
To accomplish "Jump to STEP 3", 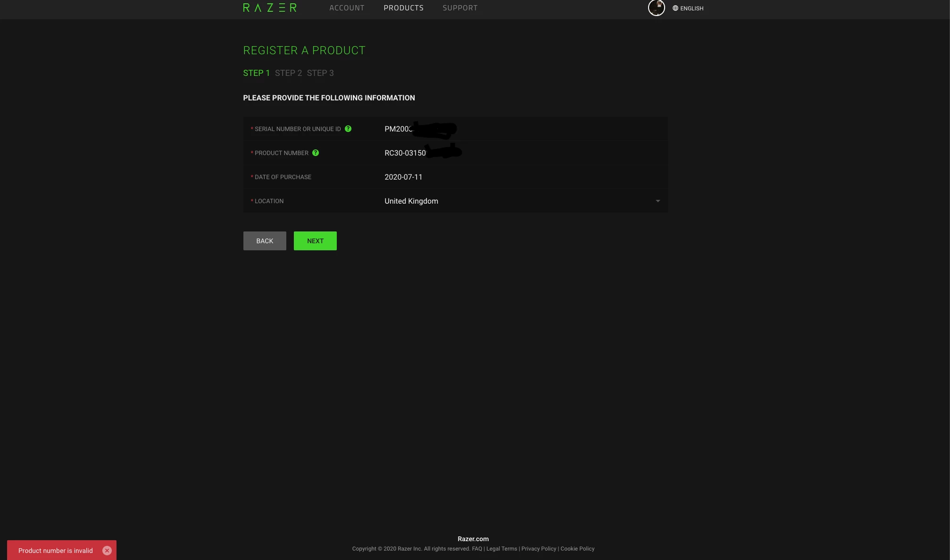I will (320, 73).
